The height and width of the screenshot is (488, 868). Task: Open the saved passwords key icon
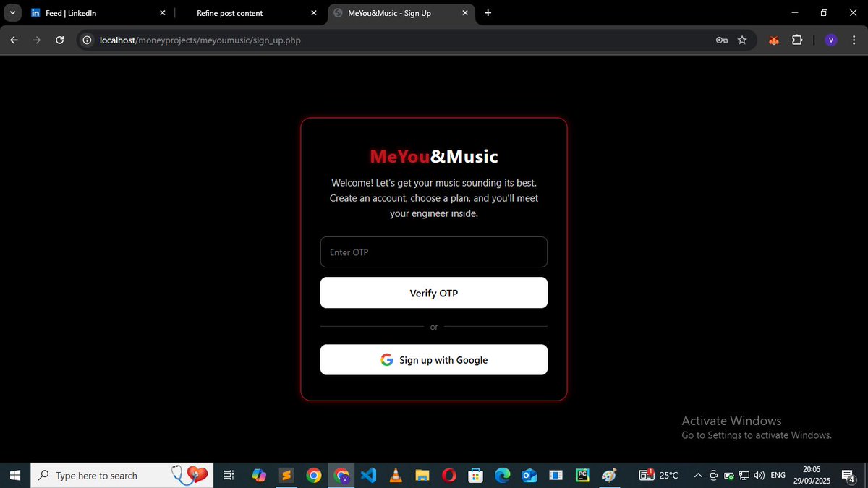click(x=721, y=40)
